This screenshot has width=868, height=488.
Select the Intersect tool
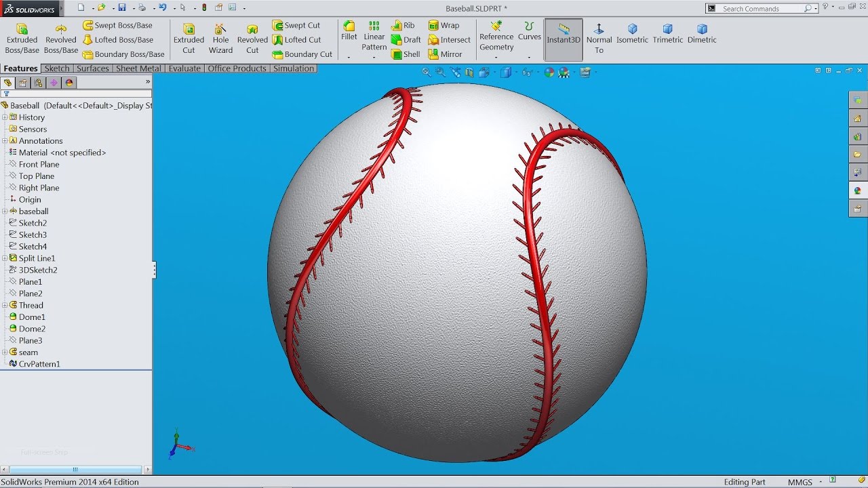[449, 40]
